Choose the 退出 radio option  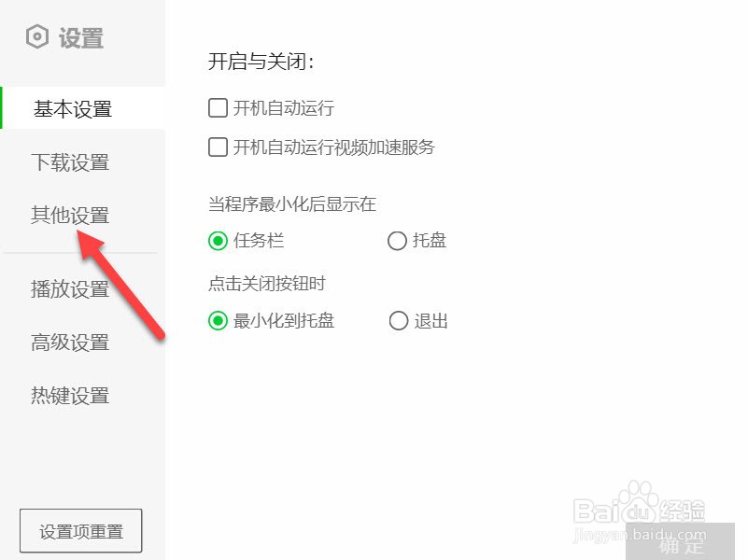tap(399, 321)
